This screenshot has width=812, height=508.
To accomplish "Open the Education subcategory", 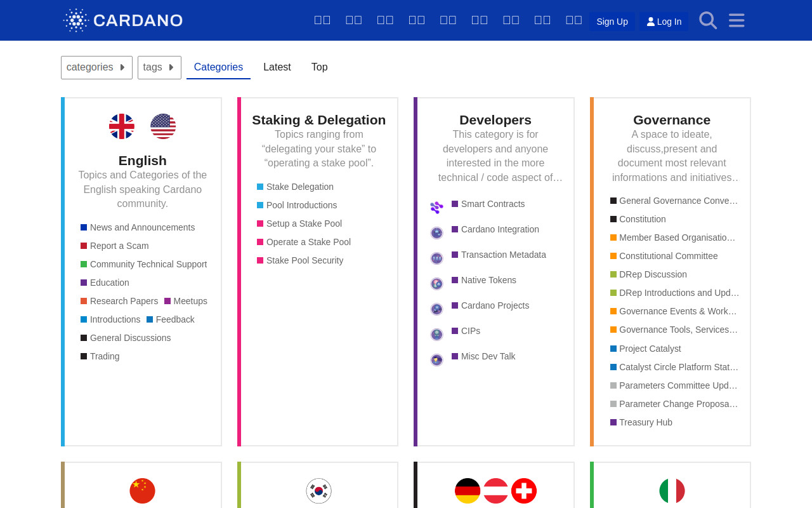I will 105,283.
